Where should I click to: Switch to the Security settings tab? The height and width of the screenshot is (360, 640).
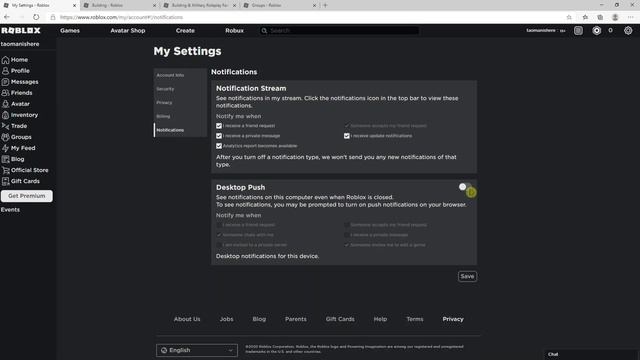(x=180, y=89)
